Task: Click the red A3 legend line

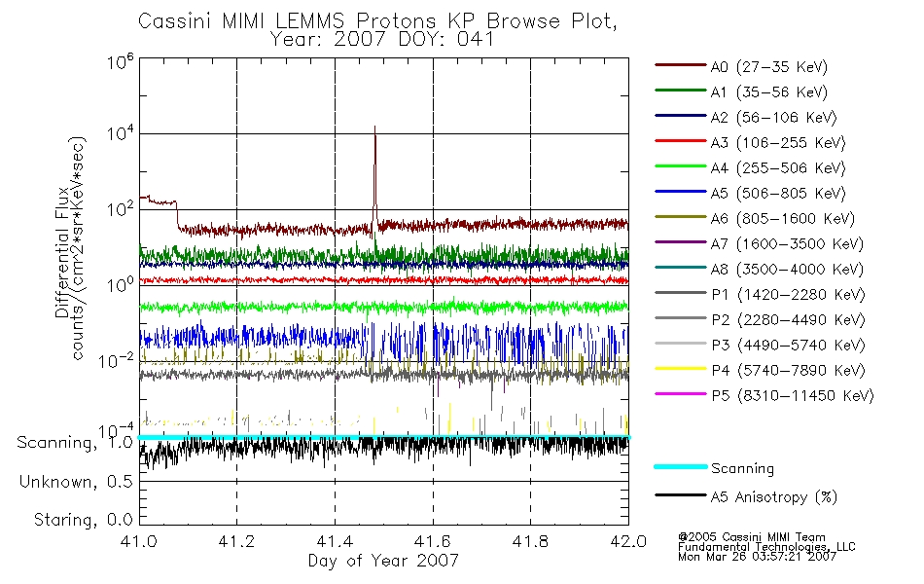Action: (680, 141)
